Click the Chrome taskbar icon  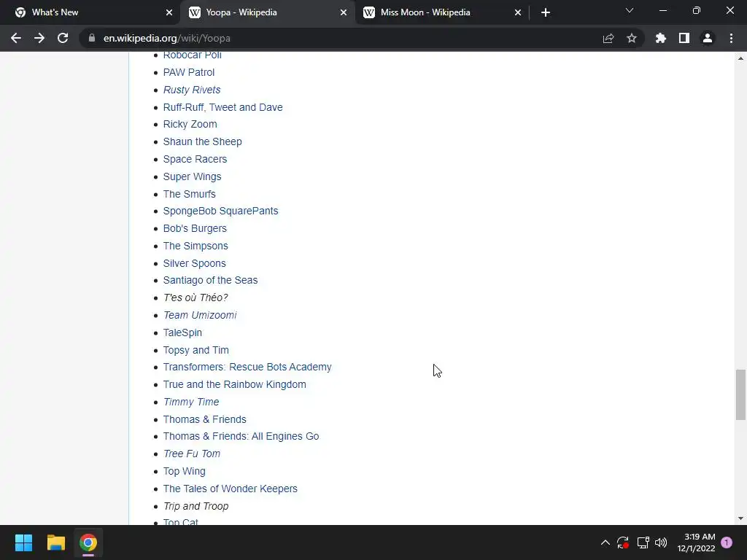tap(88, 542)
